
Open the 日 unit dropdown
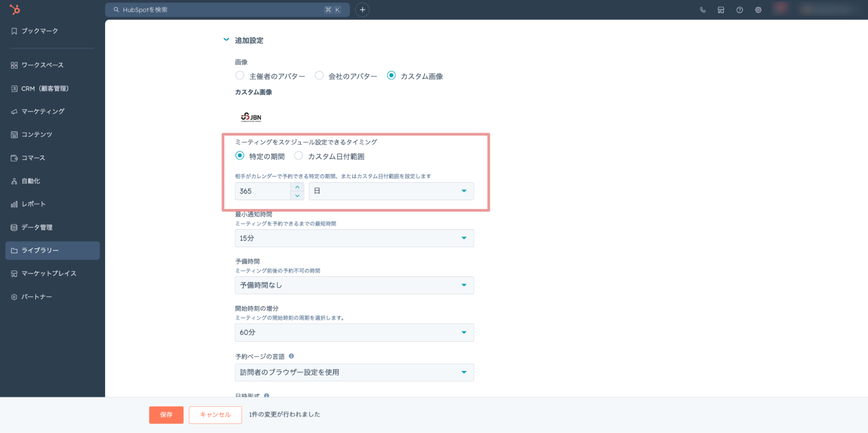pyautogui.click(x=391, y=191)
